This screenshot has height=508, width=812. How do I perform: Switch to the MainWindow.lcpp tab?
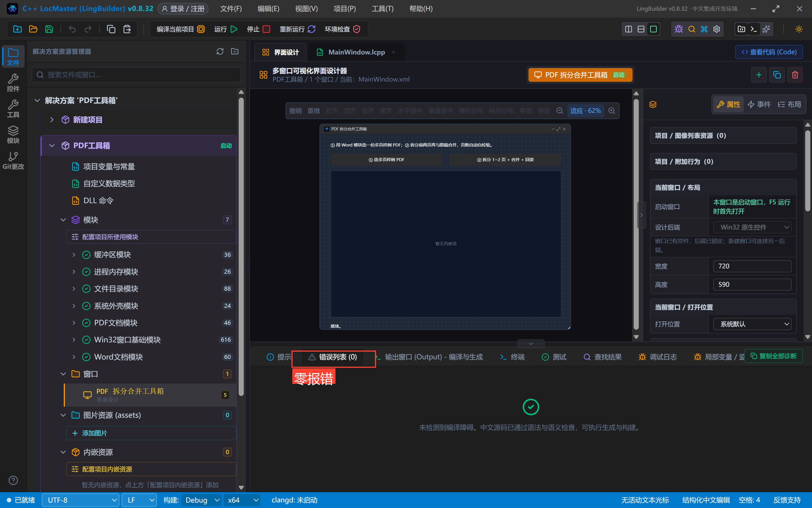[x=356, y=52]
